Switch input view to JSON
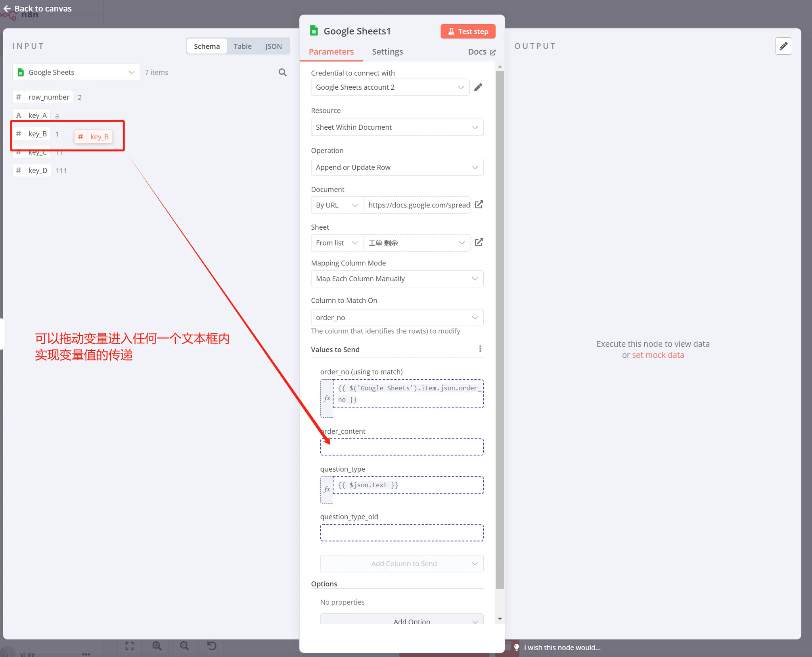 pos(273,46)
